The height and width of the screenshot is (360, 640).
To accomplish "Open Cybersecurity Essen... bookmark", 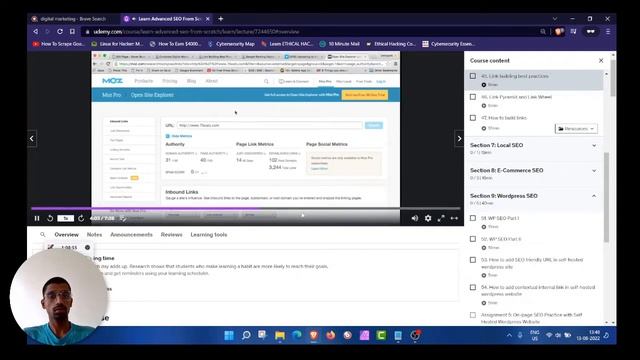I will point(449,44).
